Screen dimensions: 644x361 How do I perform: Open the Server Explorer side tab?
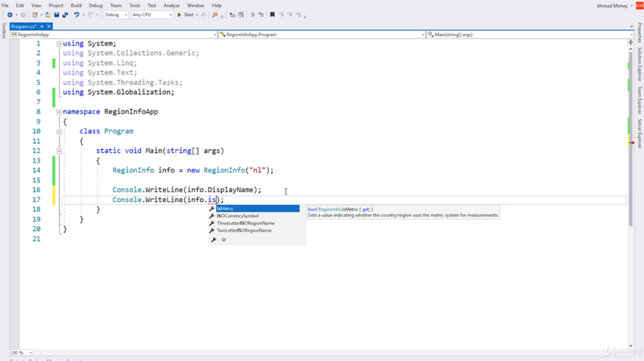(x=639, y=134)
